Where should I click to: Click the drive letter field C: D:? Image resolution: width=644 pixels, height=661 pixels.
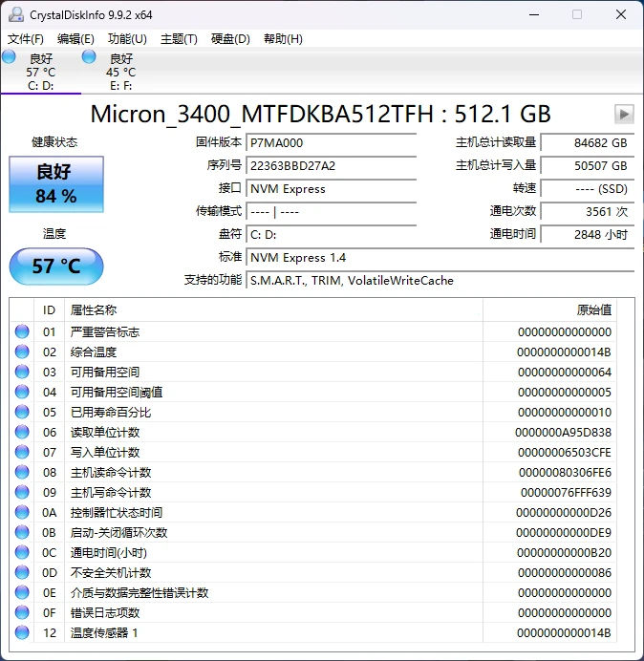(331, 234)
